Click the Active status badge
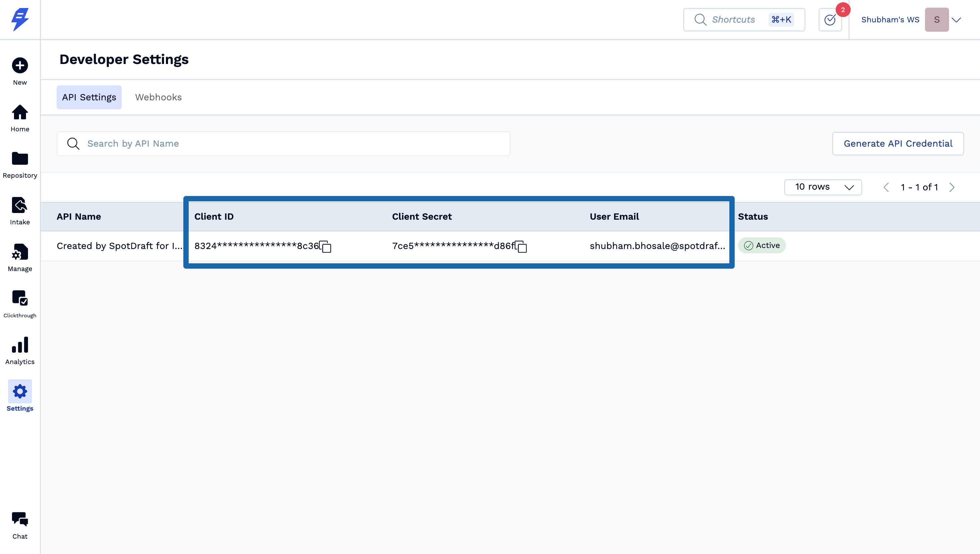 point(762,246)
